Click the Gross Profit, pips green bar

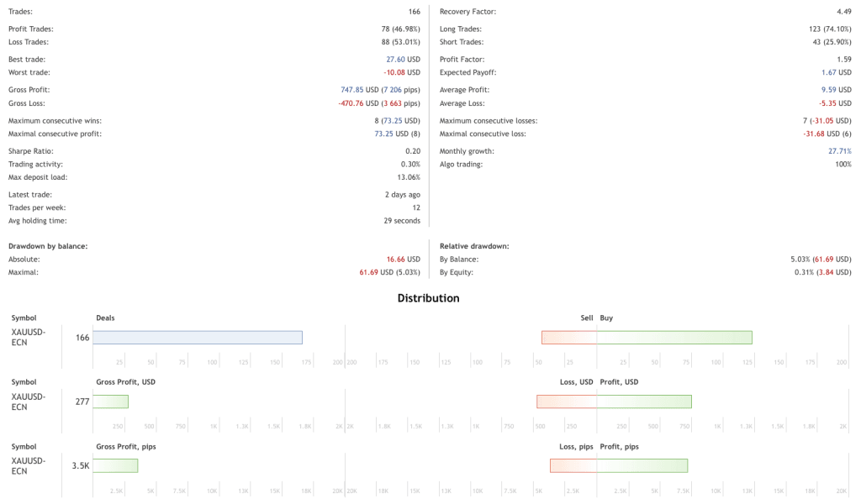coord(115,465)
